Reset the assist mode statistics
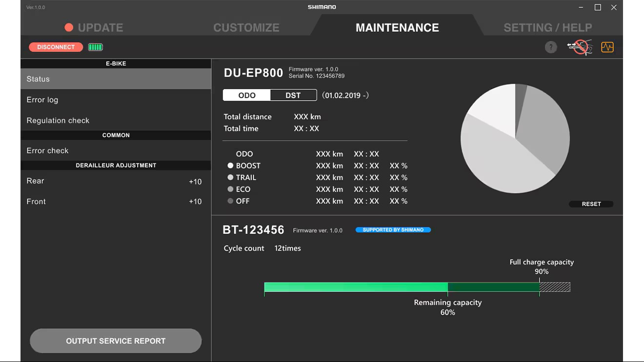Viewport: 644px width, 362px height. (591, 204)
